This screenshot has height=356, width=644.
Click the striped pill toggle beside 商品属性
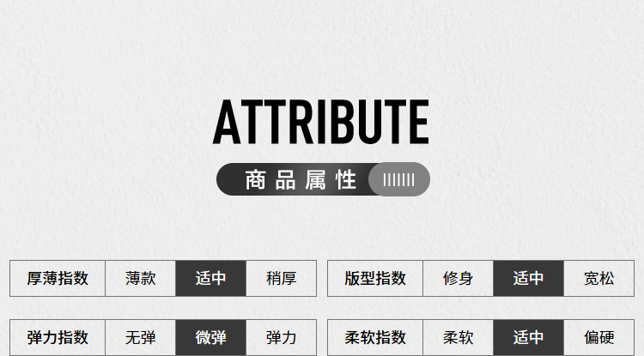coord(399,179)
